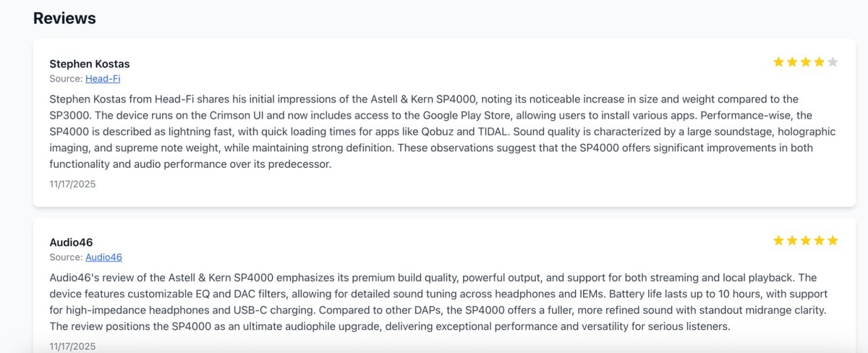Select the second star in Audio46's rating

[792, 240]
